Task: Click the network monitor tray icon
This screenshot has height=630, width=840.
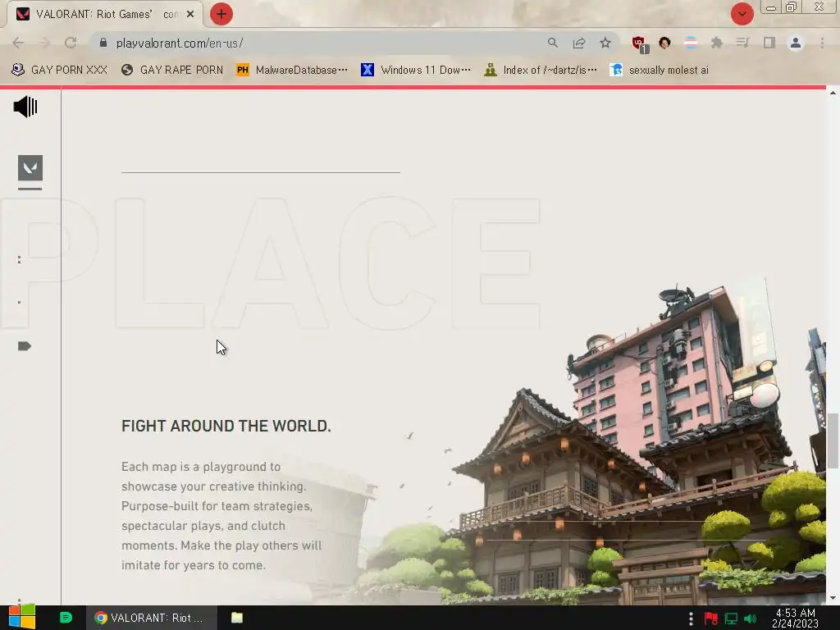Action: (x=731, y=619)
